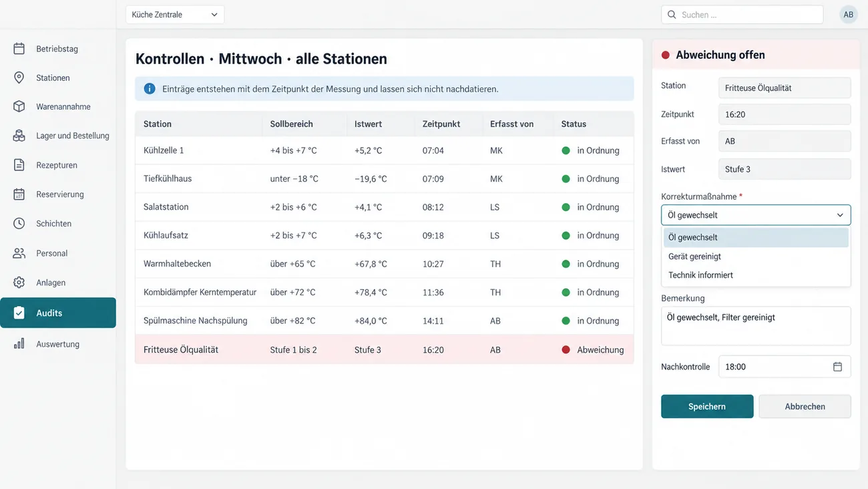This screenshot has height=489, width=868.
Task: Open Betriebstag calendar icon in sidebar
Action: (19, 49)
